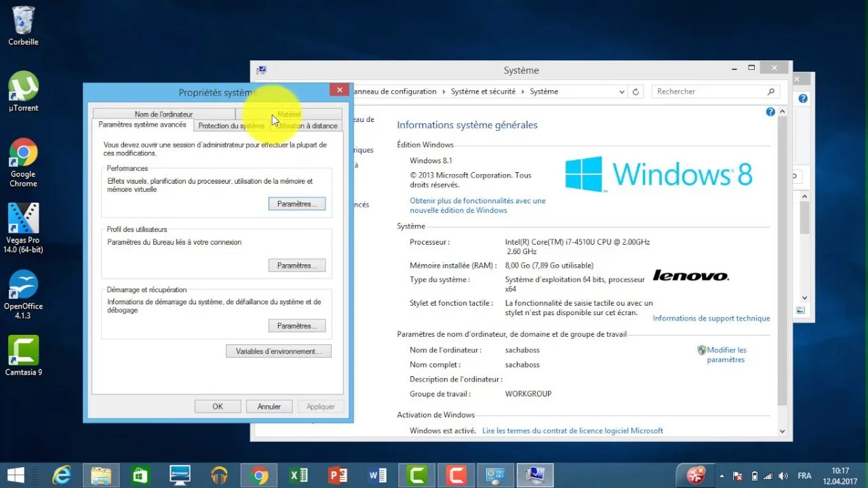Open the Performances Paramètres button
868x488 pixels.
(297, 204)
